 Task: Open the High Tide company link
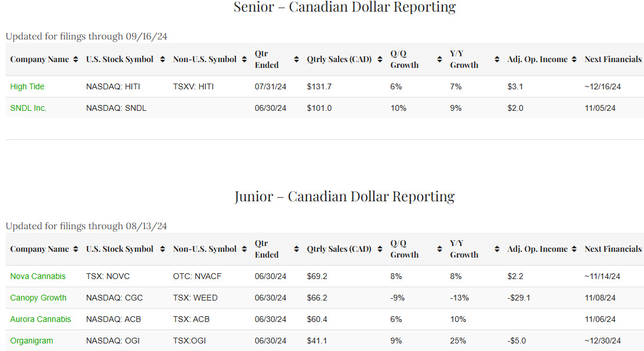click(x=27, y=86)
